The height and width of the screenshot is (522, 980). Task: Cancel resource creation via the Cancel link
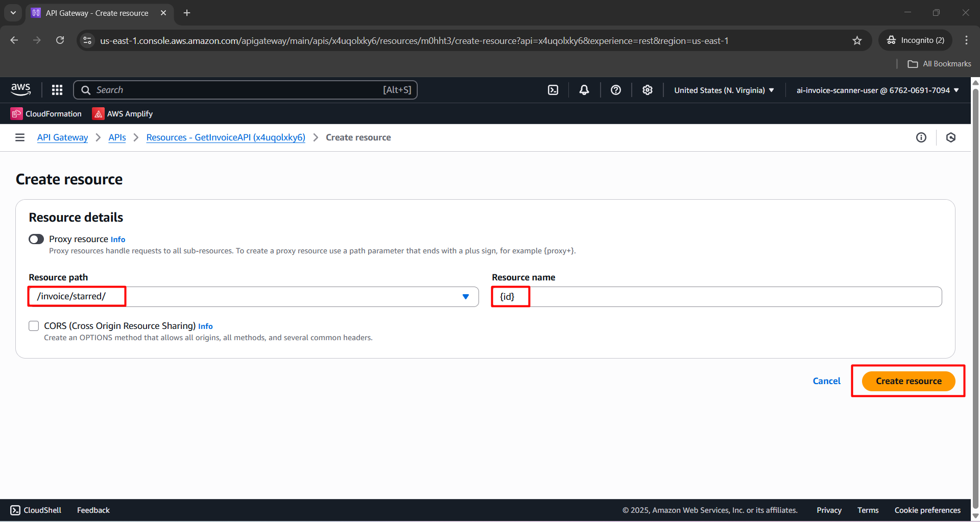click(x=826, y=381)
